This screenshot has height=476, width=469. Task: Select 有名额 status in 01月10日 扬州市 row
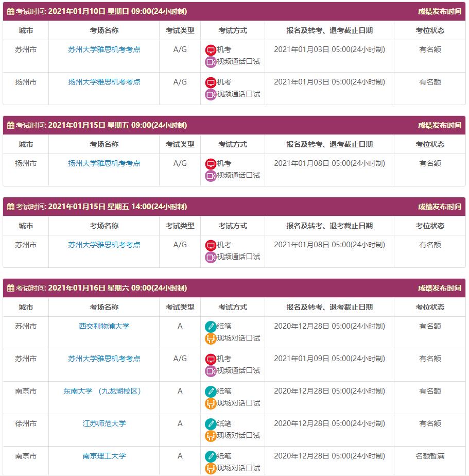pos(430,82)
